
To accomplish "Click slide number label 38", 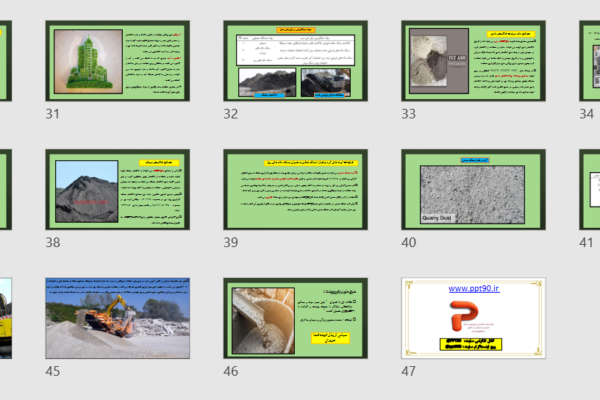I will 53,242.
